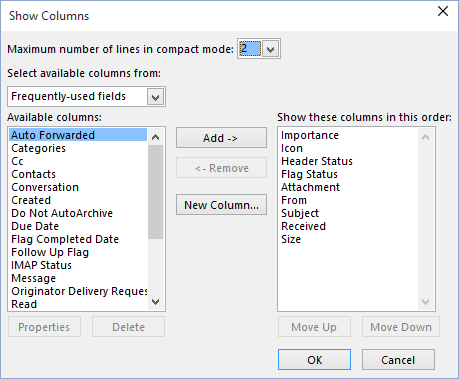Select From in shown columns list

[348, 200]
